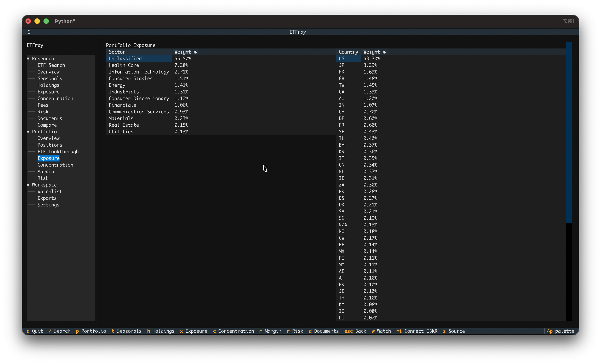This screenshot has height=364, width=601.
Task: Click the esc Back shortcut in footer
Action: [355, 331]
